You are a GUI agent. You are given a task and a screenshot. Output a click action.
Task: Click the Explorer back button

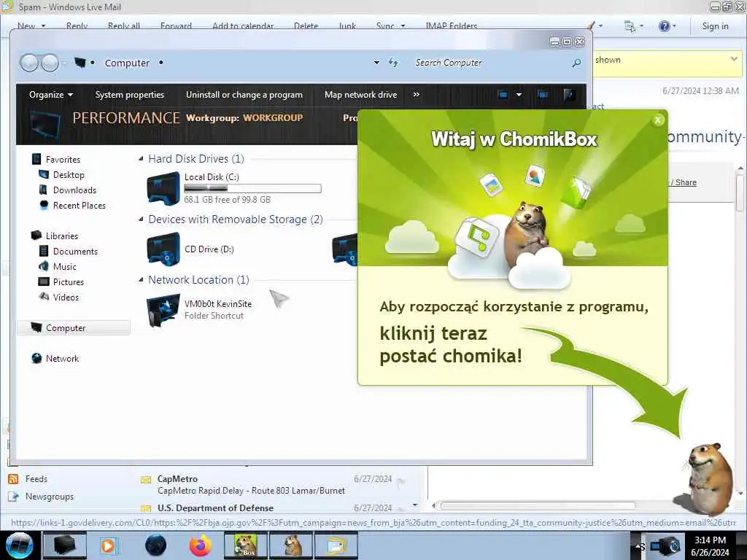point(29,63)
